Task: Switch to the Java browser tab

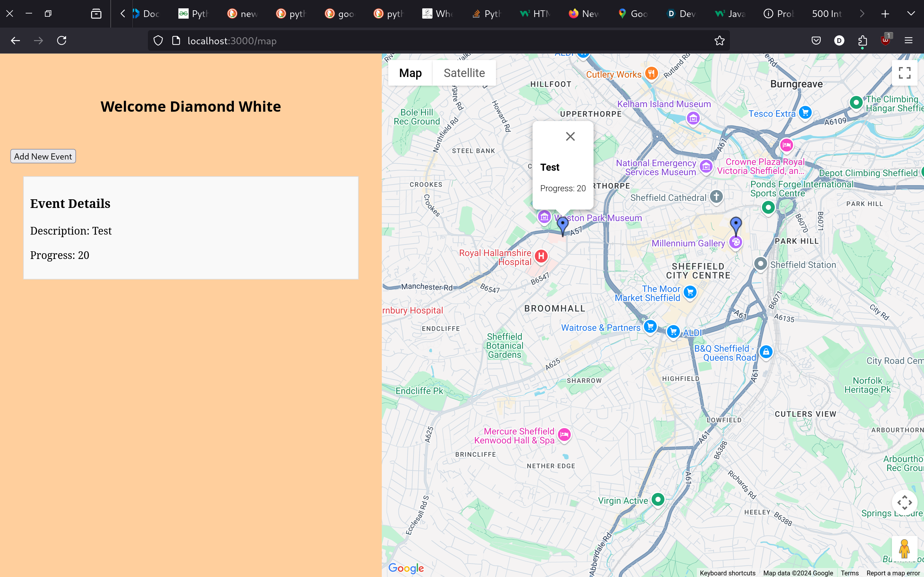Action: pos(730,14)
